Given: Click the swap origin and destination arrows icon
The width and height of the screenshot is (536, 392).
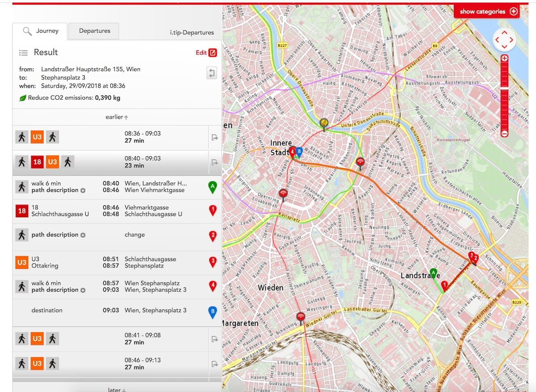Looking at the screenshot, I should point(211,73).
